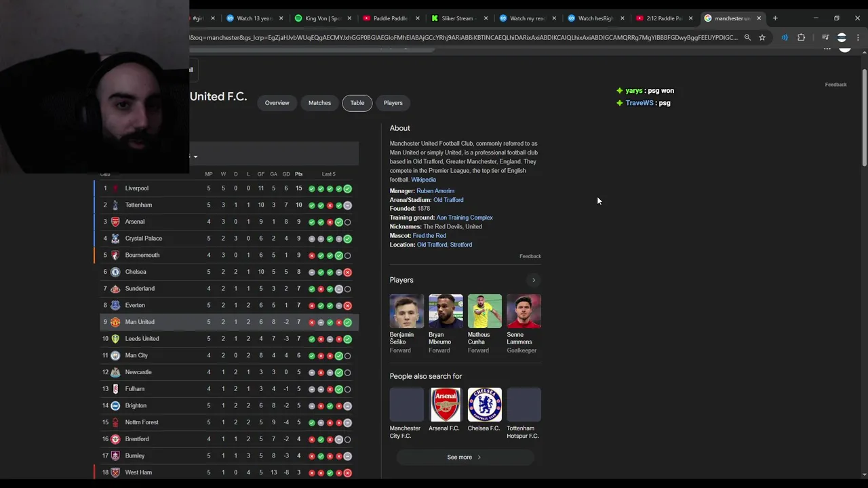Click the 'GD' column header
The height and width of the screenshot is (488, 868).
(x=286, y=174)
